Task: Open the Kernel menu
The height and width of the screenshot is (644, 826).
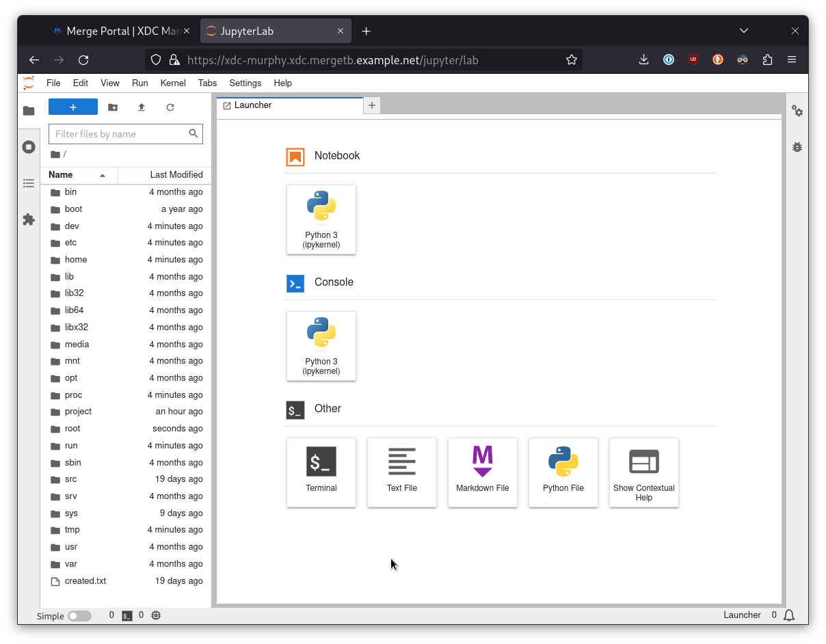Action: click(x=173, y=83)
